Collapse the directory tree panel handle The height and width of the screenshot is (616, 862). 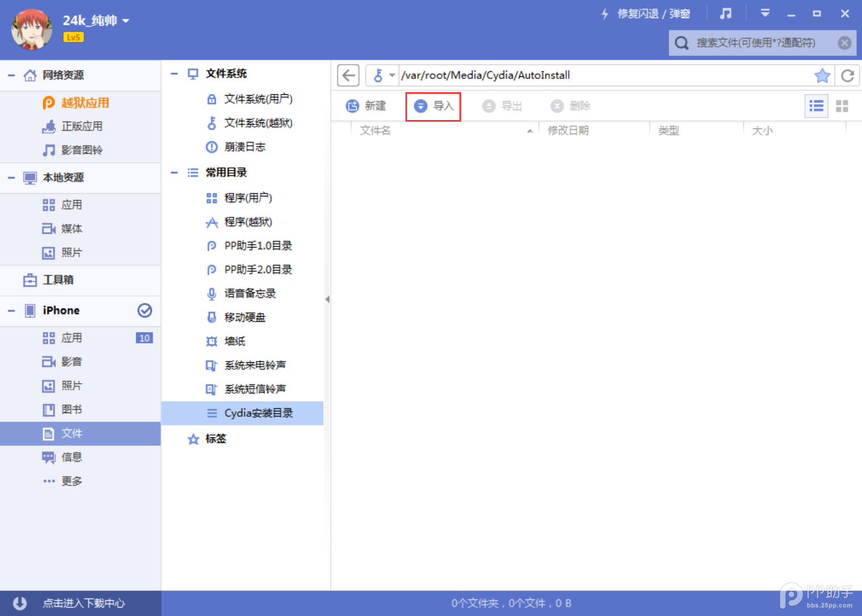(328, 299)
